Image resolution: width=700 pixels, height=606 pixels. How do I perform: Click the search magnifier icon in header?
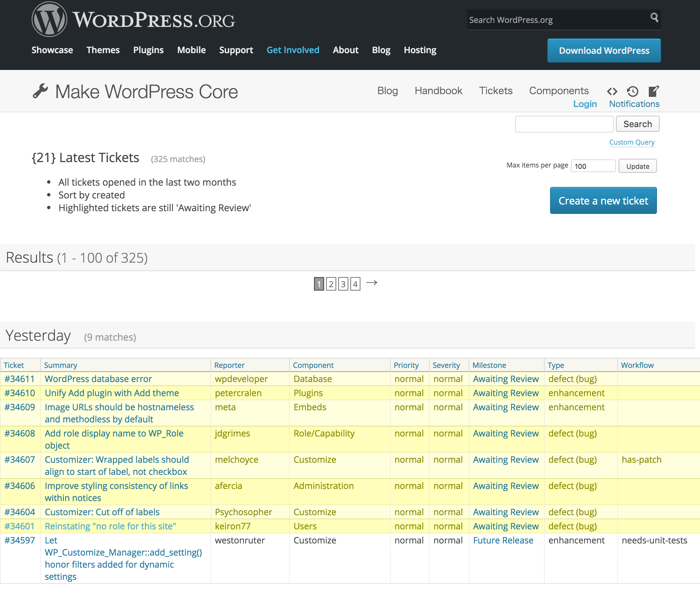(x=654, y=17)
